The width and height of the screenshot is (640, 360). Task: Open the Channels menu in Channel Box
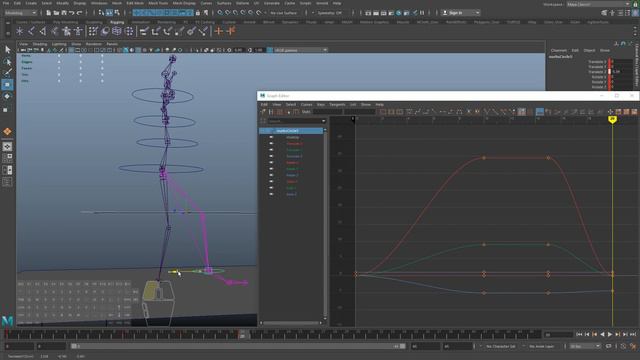pos(559,51)
